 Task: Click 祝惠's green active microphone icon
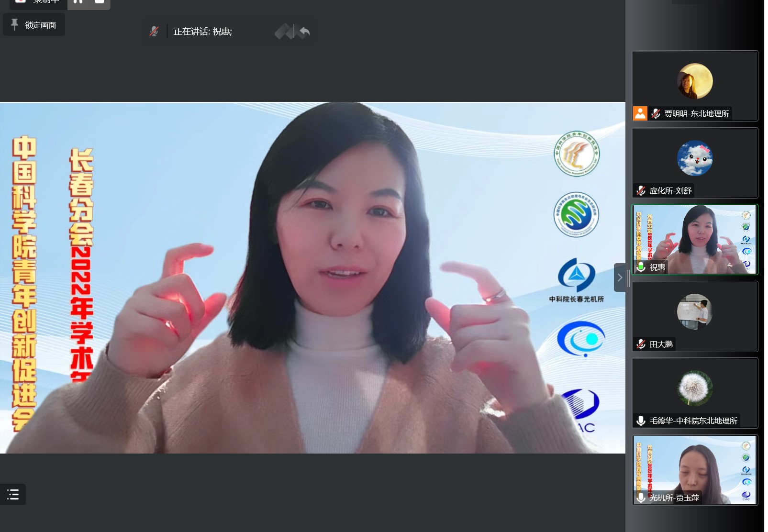[x=641, y=267]
